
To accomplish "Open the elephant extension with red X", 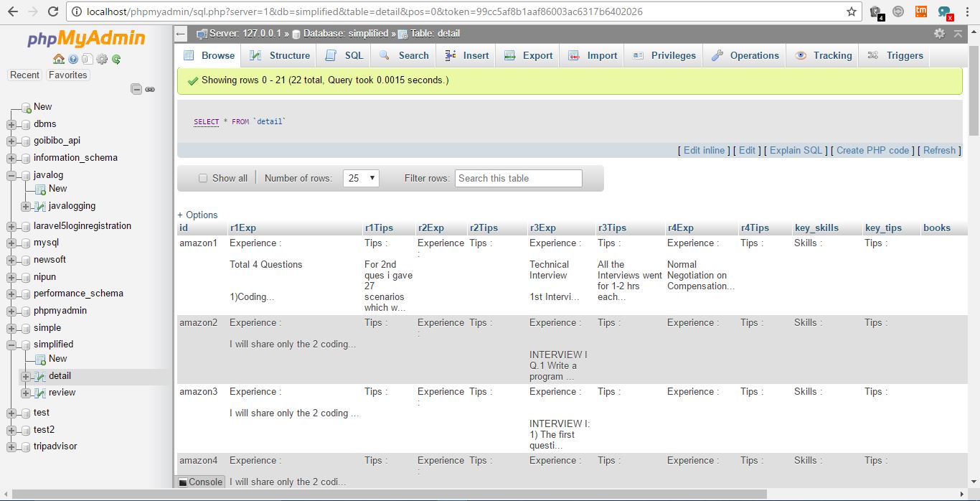I will (x=946, y=12).
